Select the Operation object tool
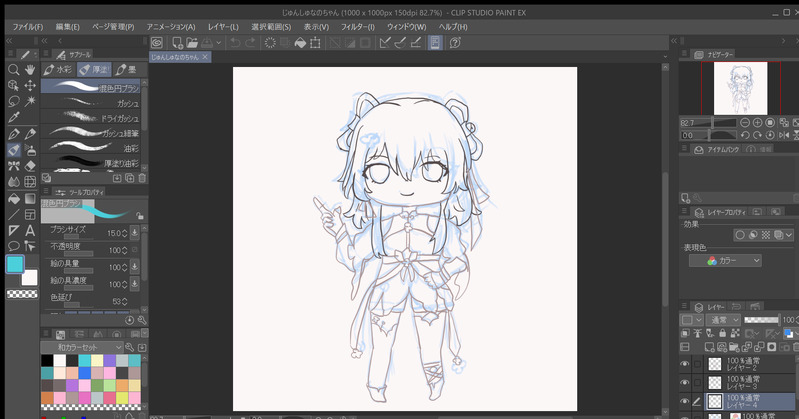 tap(14, 85)
